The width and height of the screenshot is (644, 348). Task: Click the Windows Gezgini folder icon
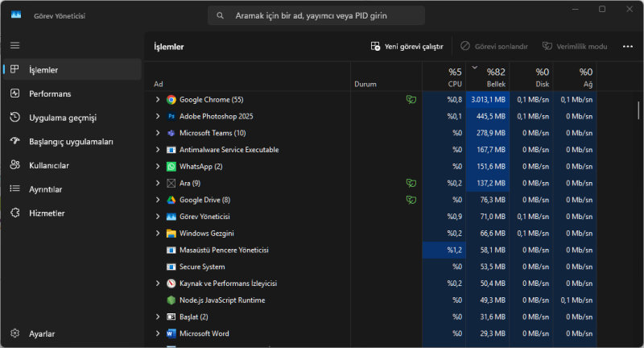[171, 234]
